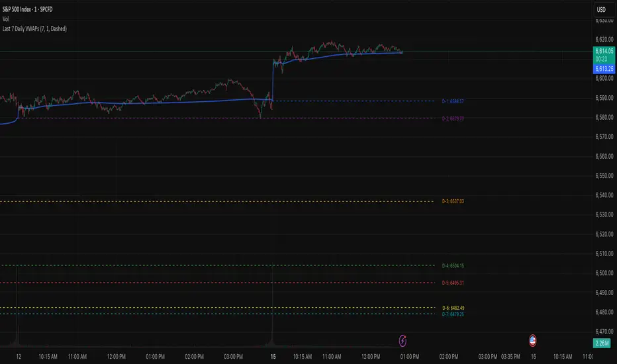Select Last 7 Daily VWAPs indicator legend

(34, 28)
